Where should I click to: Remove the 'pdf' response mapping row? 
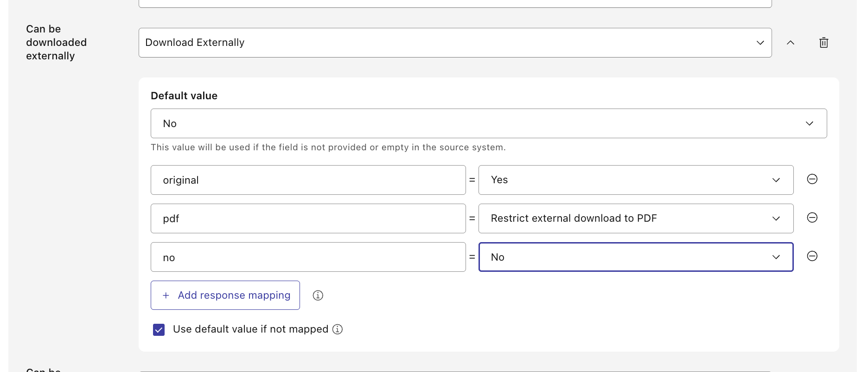[812, 218]
